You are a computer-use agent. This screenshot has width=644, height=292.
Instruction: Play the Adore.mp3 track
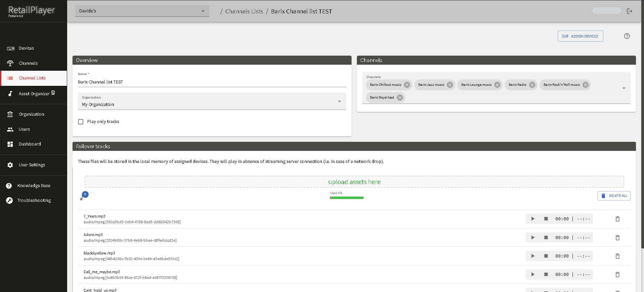533,238
